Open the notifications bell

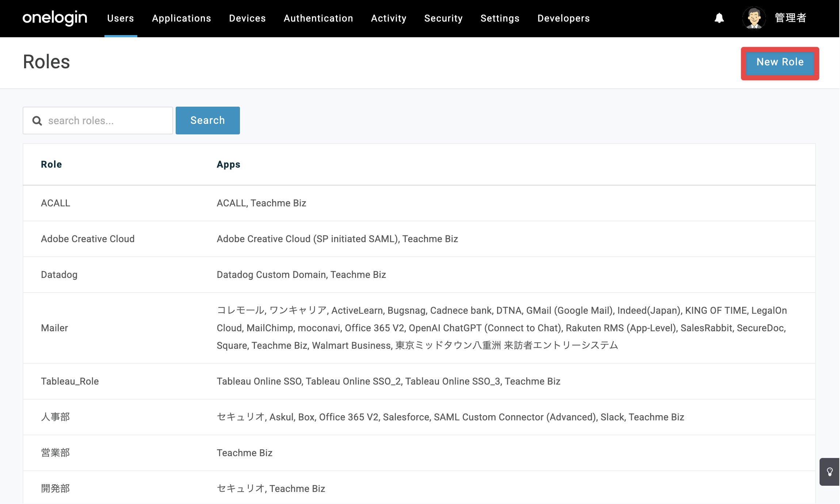coord(719,18)
